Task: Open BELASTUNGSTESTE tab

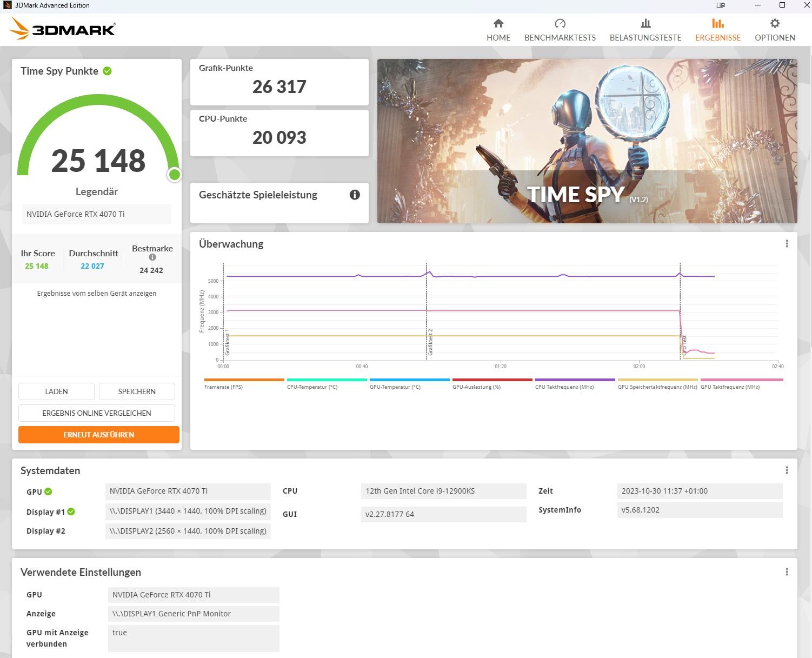Action: point(645,30)
